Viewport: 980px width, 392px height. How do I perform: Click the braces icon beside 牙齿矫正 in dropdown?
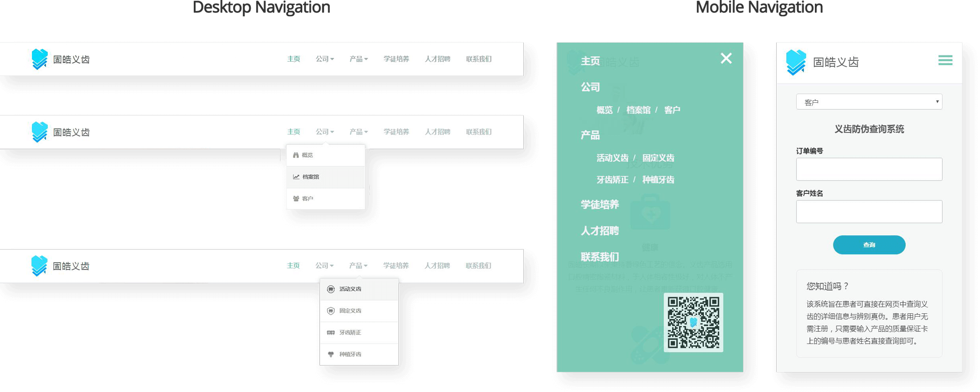331,333
